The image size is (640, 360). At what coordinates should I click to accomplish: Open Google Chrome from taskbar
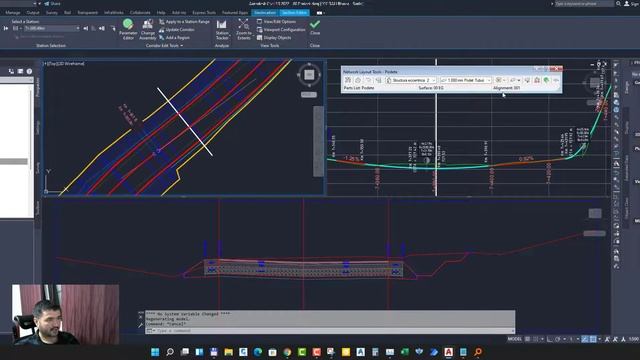coord(287,352)
